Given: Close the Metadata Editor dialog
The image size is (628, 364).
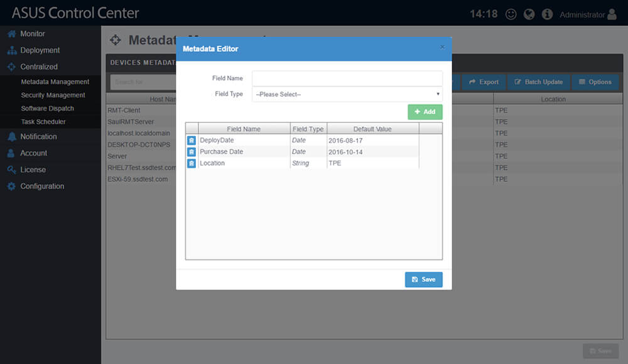Looking at the screenshot, I should point(442,46).
